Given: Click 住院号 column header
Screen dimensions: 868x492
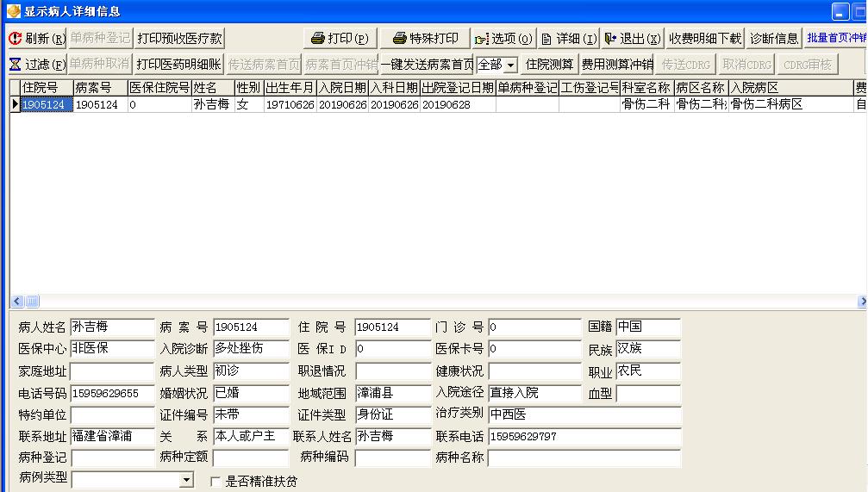Looking at the screenshot, I should 47,87.
